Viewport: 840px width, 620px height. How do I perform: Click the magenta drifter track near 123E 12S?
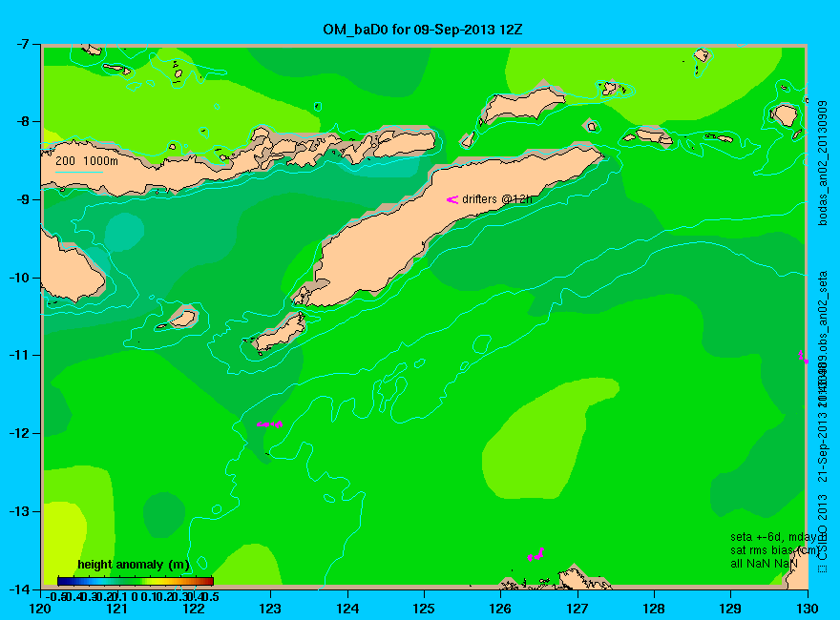[269, 424]
